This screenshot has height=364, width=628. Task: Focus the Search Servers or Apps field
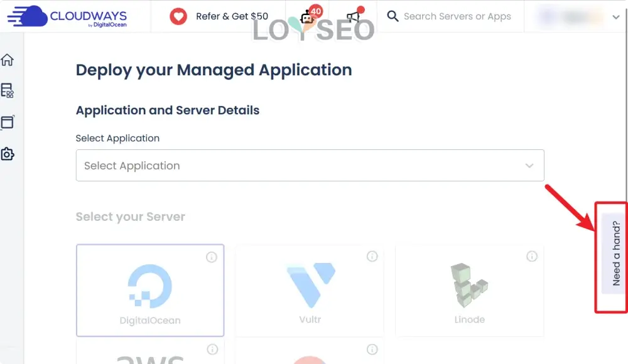[457, 16]
